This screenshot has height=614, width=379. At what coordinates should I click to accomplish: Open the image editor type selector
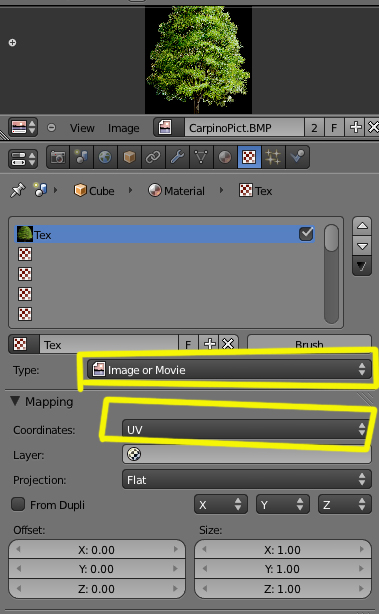(x=23, y=128)
